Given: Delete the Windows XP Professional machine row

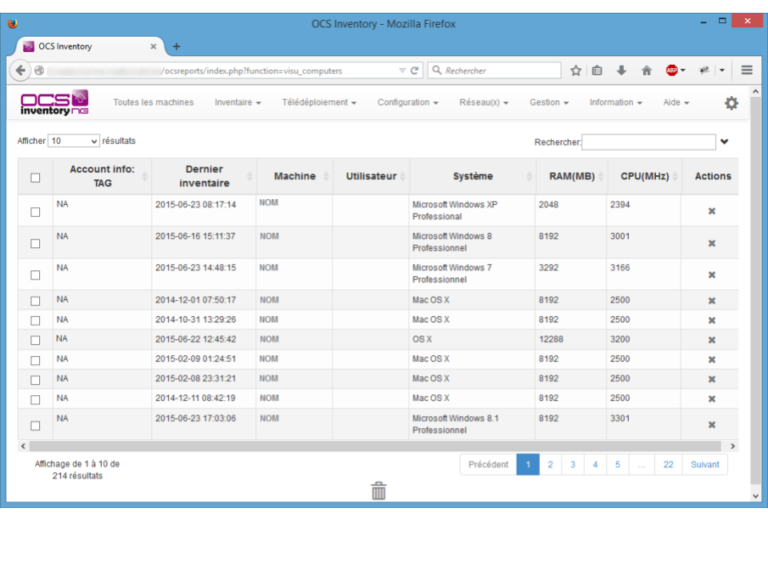Looking at the screenshot, I should (712, 211).
